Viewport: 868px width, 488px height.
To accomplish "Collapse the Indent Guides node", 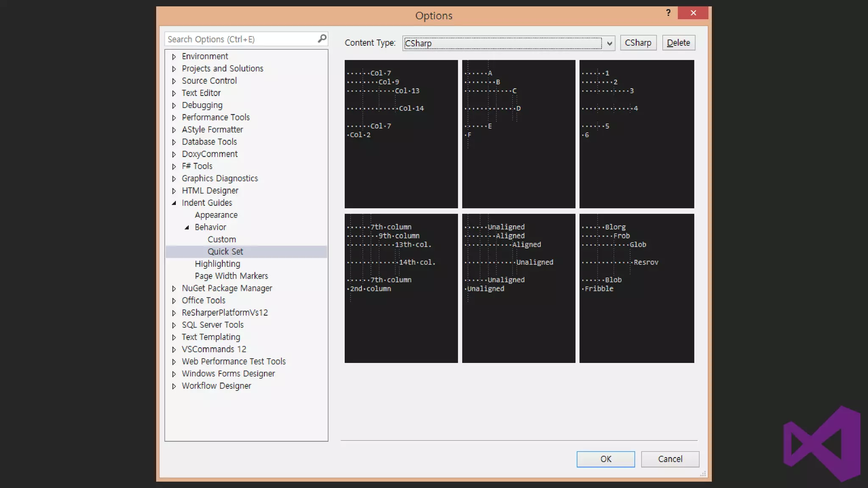I will click(174, 203).
